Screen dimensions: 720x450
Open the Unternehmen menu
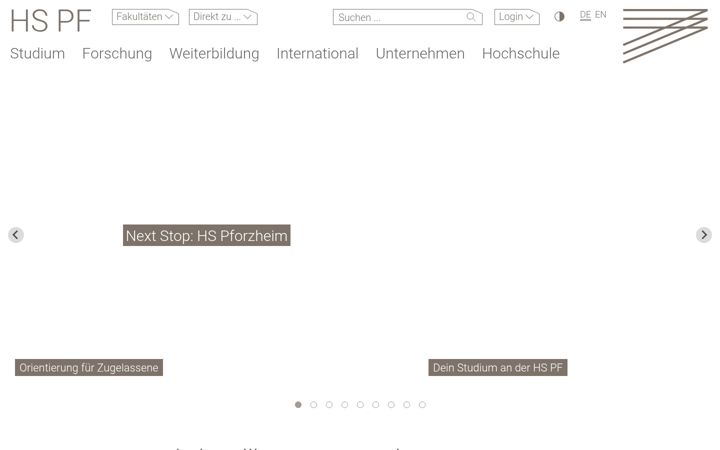pyautogui.click(x=420, y=53)
